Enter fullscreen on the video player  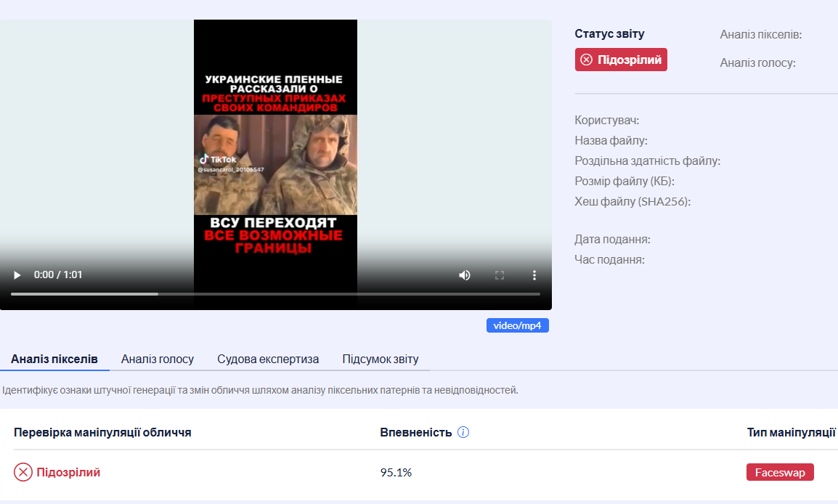(500, 275)
